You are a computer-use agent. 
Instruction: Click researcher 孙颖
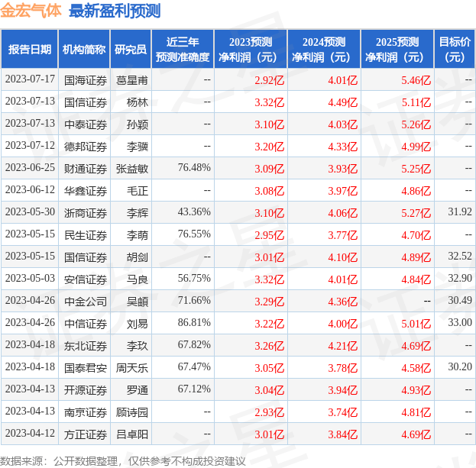click(x=138, y=124)
